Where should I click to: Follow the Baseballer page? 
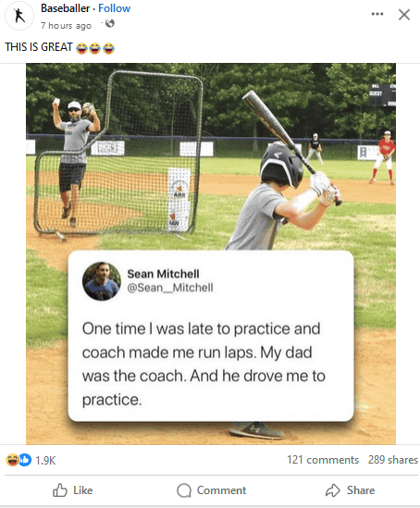tap(115, 8)
